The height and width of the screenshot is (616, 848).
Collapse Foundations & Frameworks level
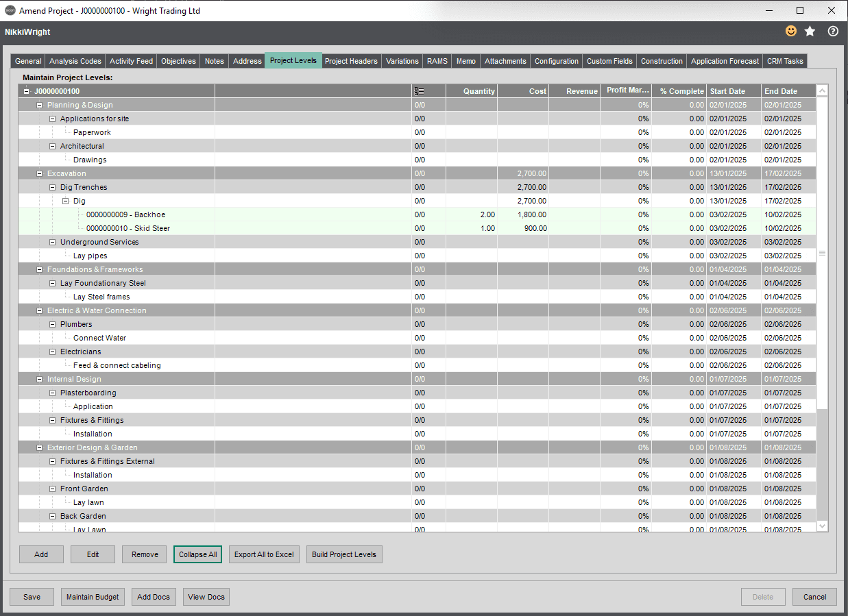[40, 269]
